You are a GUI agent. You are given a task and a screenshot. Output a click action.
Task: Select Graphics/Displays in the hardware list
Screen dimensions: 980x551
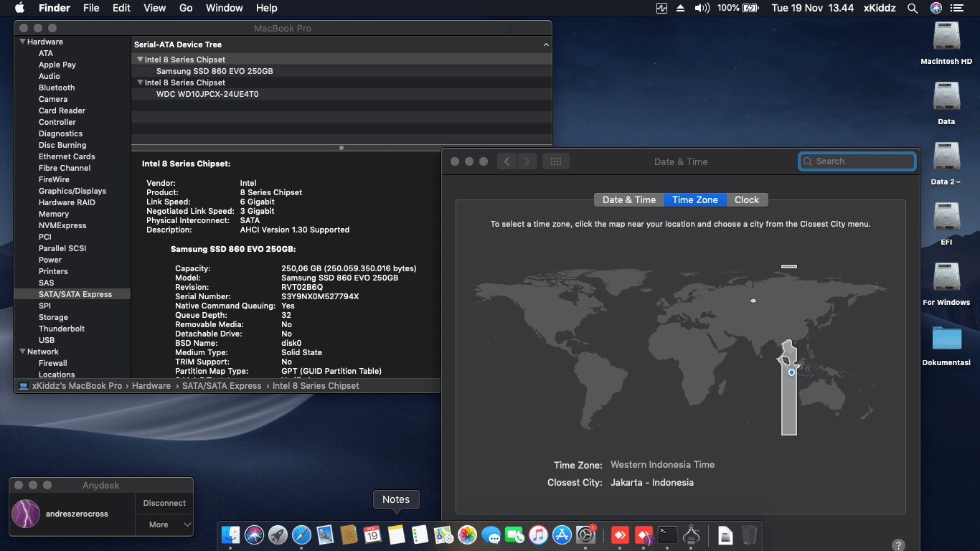pos(72,191)
